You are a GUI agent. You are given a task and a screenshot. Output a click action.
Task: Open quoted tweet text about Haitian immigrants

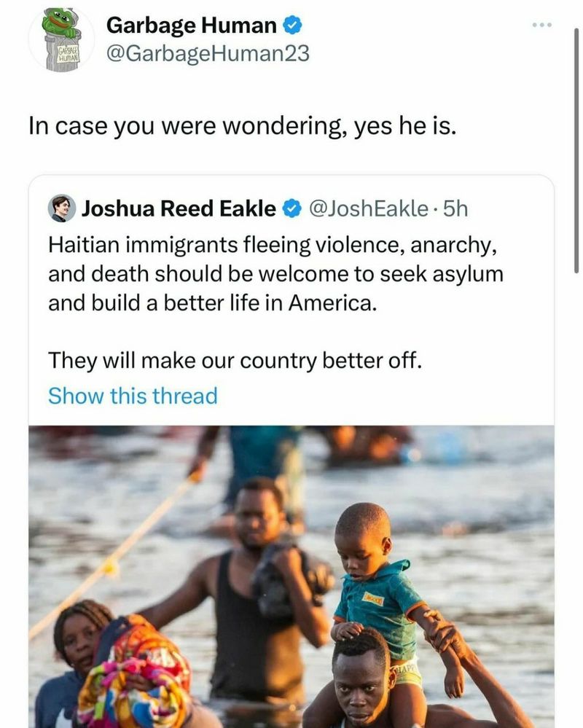[275, 274]
